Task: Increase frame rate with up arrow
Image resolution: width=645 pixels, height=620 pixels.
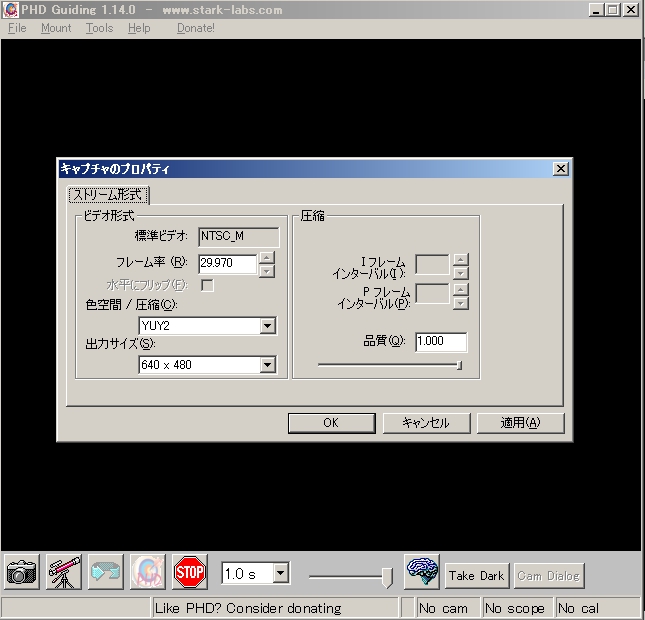Action: [267, 258]
